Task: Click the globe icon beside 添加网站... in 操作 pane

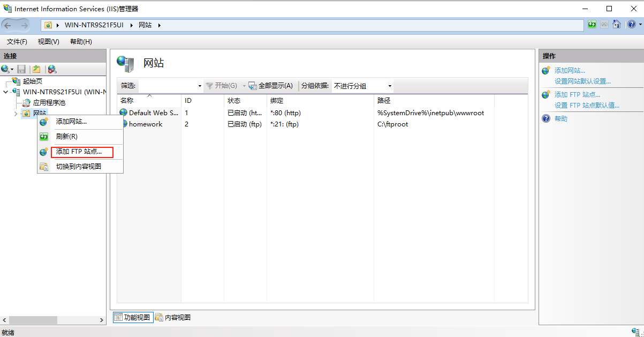Action: tap(546, 70)
